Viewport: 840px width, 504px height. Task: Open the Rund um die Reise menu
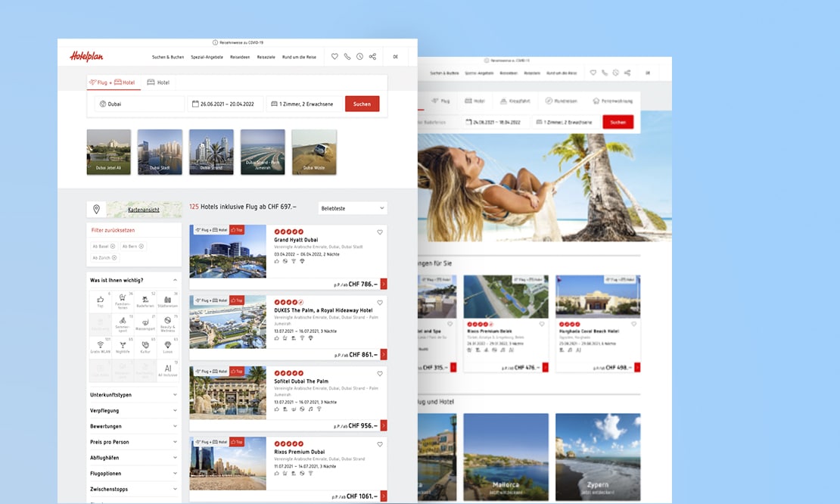tap(299, 57)
